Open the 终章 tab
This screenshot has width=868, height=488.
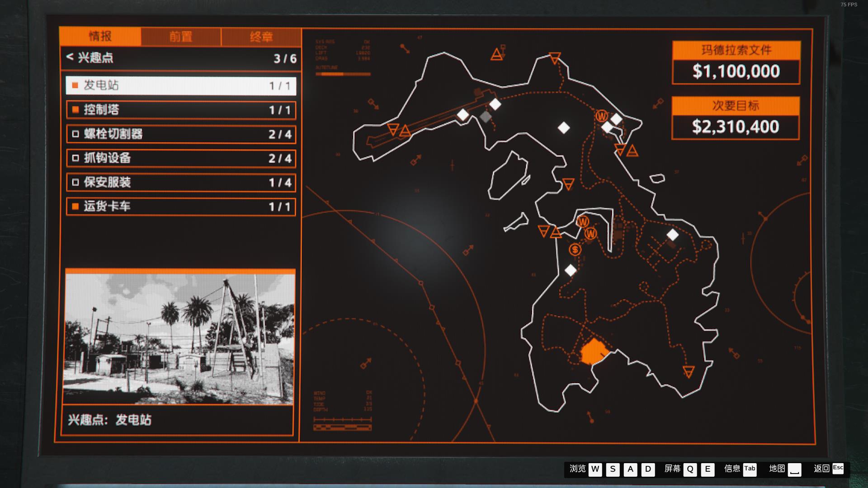tap(261, 37)
